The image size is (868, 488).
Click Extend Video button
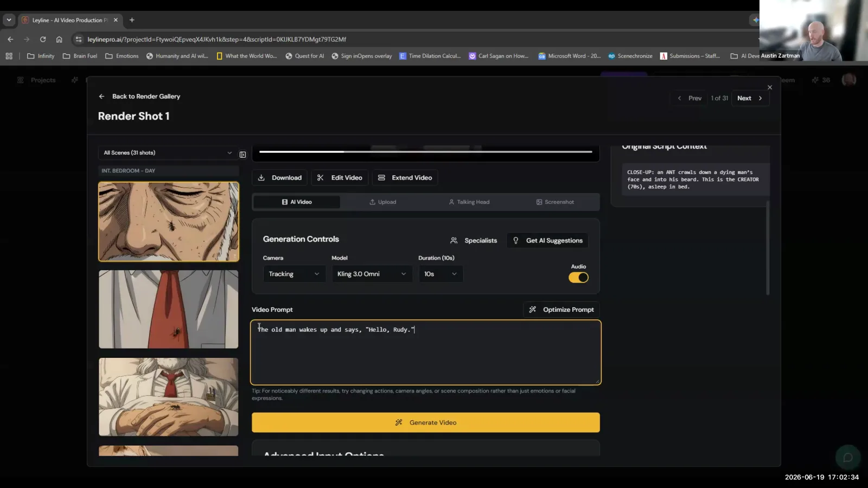[405, 178]
